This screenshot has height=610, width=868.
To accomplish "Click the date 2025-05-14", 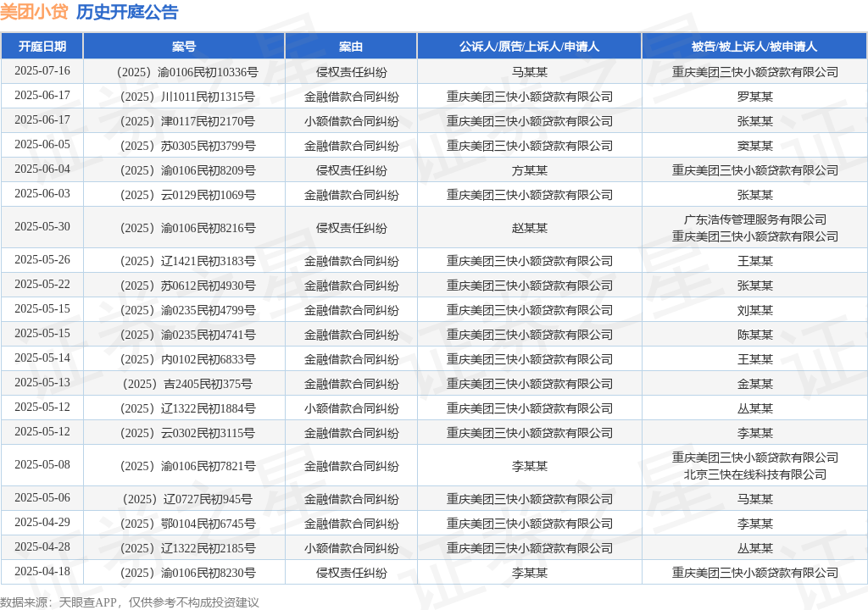I will click(42, 358).
